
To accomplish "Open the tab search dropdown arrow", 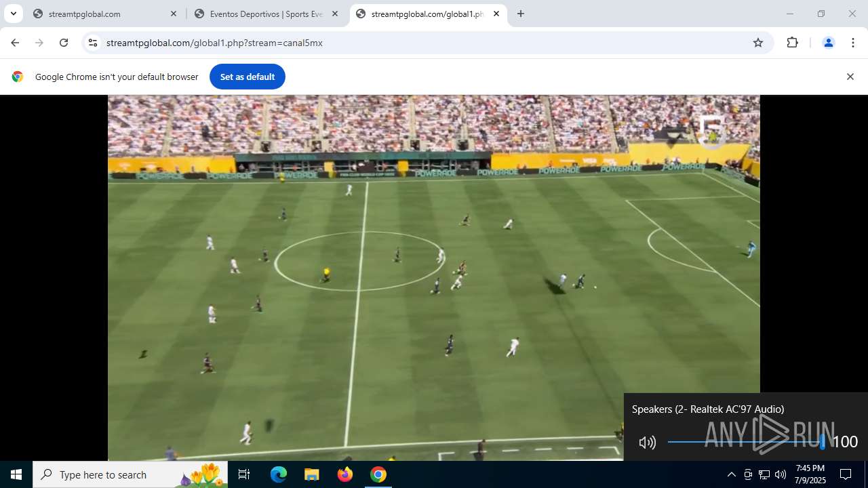I will 13,14.
